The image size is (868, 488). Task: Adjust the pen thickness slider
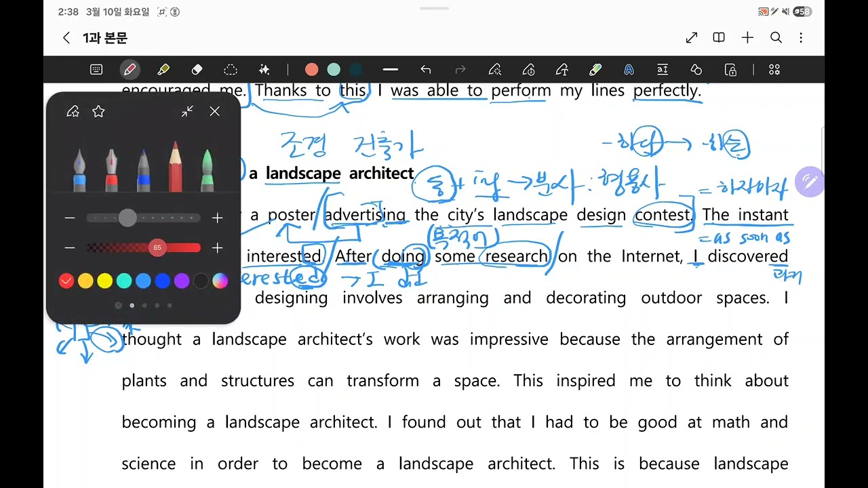coord(143,218)
